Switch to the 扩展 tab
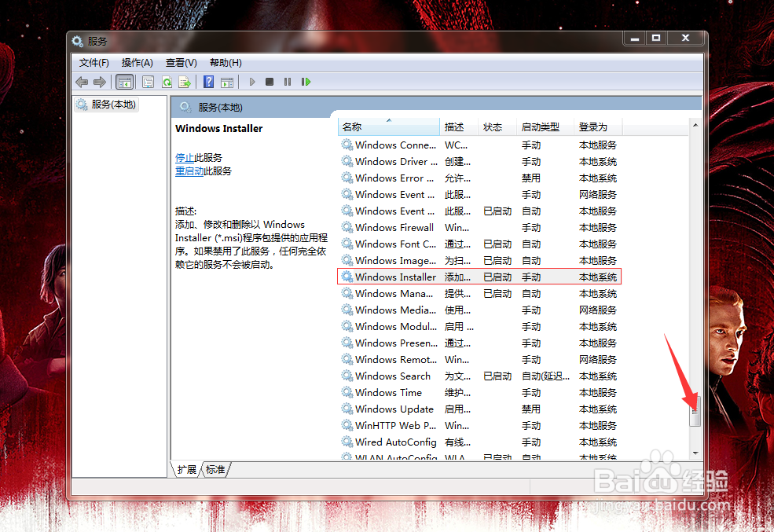 click(x=186, y=470)
